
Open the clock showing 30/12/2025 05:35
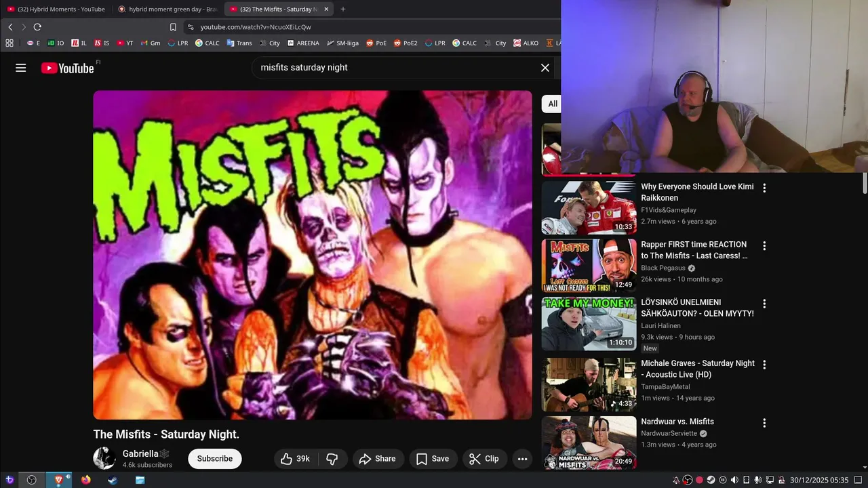click(x=819, y=480)
